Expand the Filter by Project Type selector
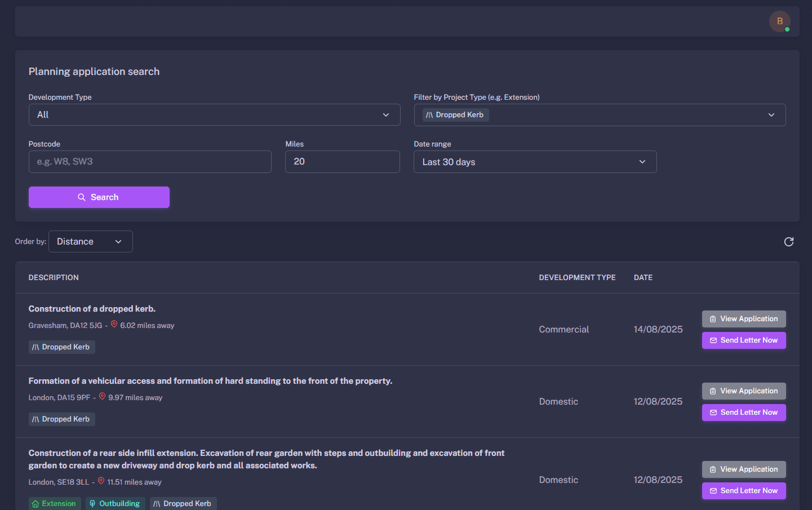 [771, 114]
